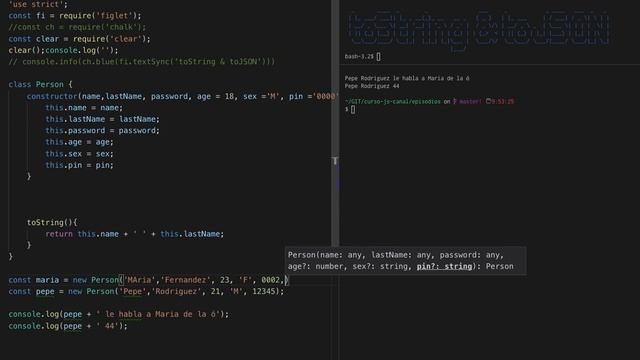This screenshot has height=360, width=640.
Task: Click the commented console.info fi.textSync line
Action: click(x=142, y=62)
